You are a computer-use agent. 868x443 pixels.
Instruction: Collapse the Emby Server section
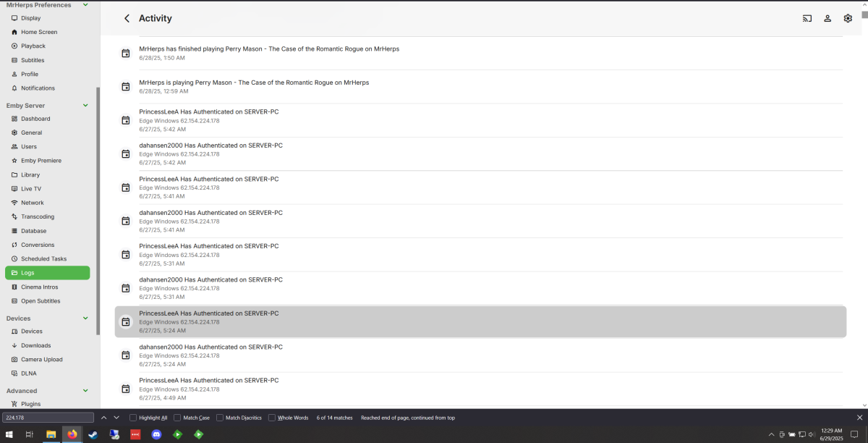(85, 106)
